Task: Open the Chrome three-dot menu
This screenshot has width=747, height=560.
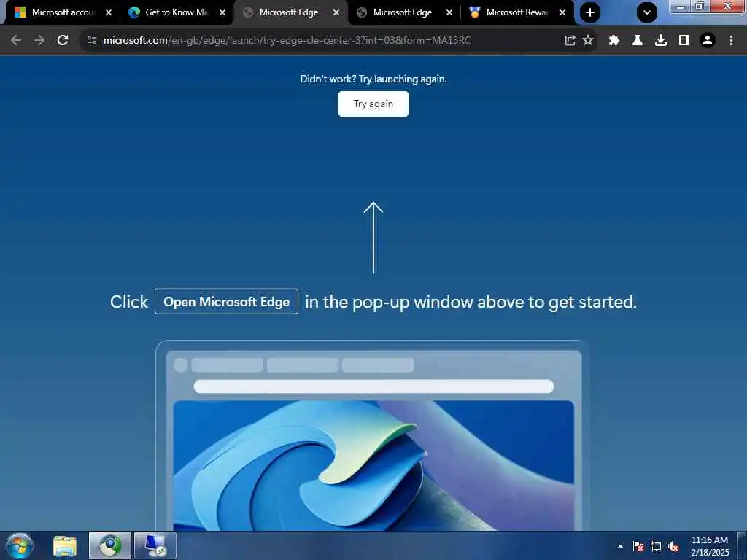Action: point(731,41)
